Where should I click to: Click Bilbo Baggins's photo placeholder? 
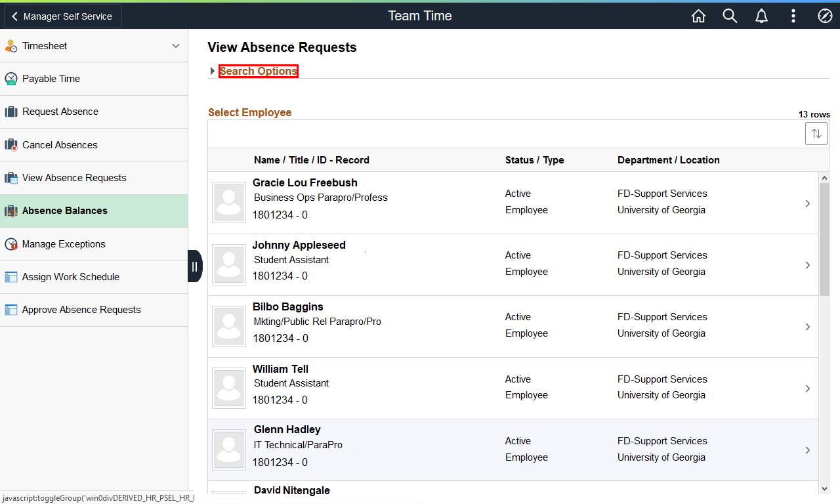pyautogui.click(x=229, y=326)
